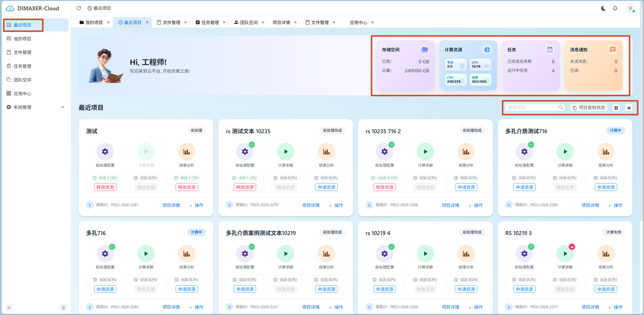Image resolution: width=644 pixels, height=315 pixels.
Task: Open 项目详情 link for rs 10235 716 2
Action: click(x=450, y=205)
